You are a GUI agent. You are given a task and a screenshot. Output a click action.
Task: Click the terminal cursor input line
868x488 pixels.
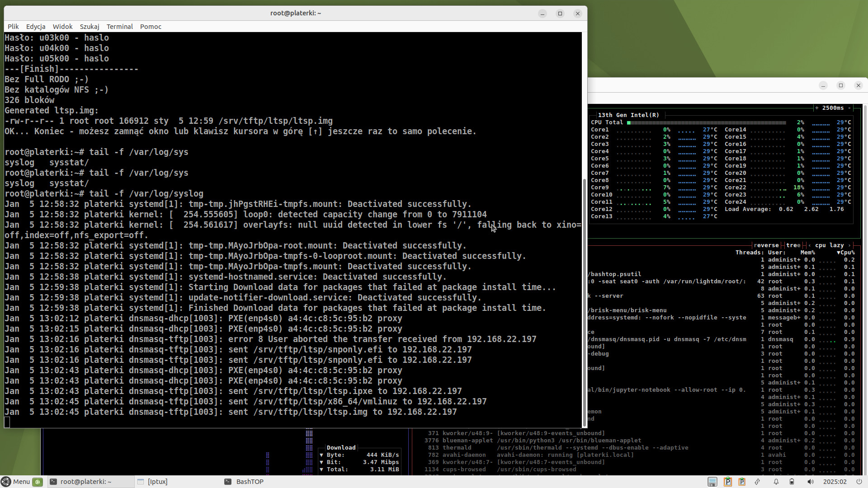292,422
